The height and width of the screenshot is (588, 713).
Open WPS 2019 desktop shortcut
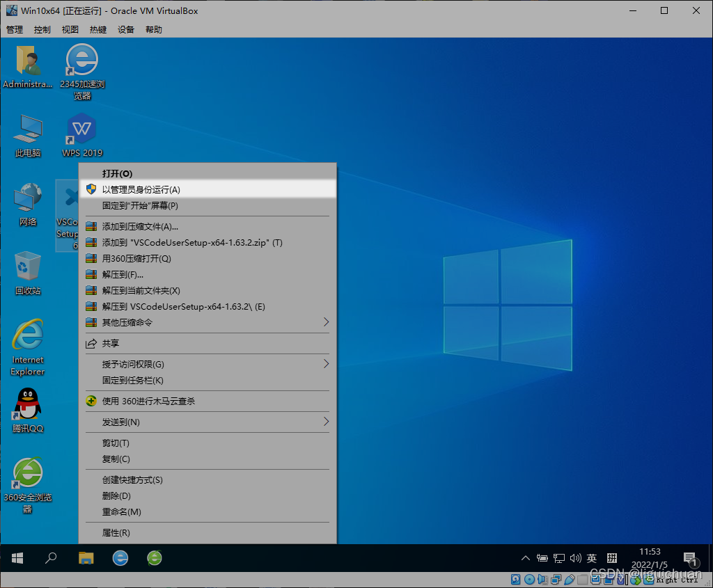coord(82,135)
